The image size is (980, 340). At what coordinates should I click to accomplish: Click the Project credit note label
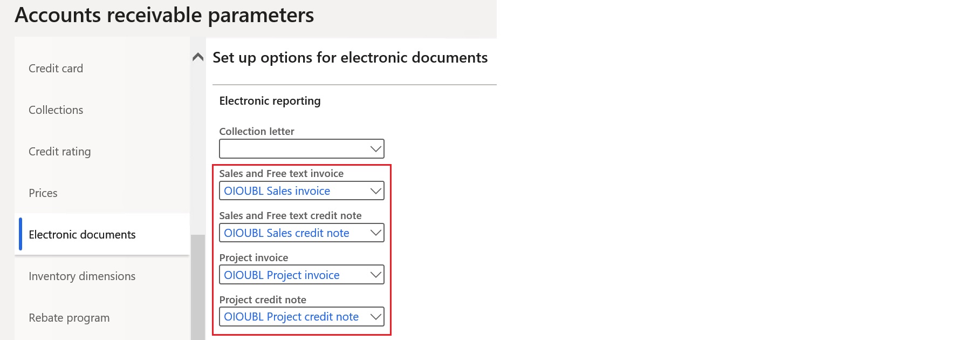click(263, 300)
